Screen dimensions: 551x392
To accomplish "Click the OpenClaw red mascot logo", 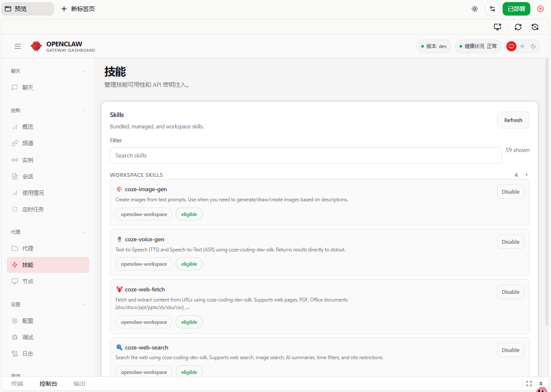I will 36,46.
